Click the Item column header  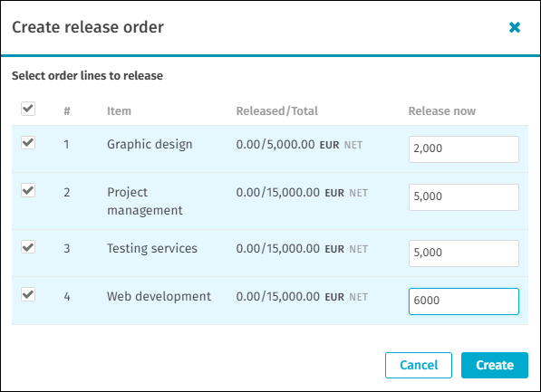click(x=119, y=111)
